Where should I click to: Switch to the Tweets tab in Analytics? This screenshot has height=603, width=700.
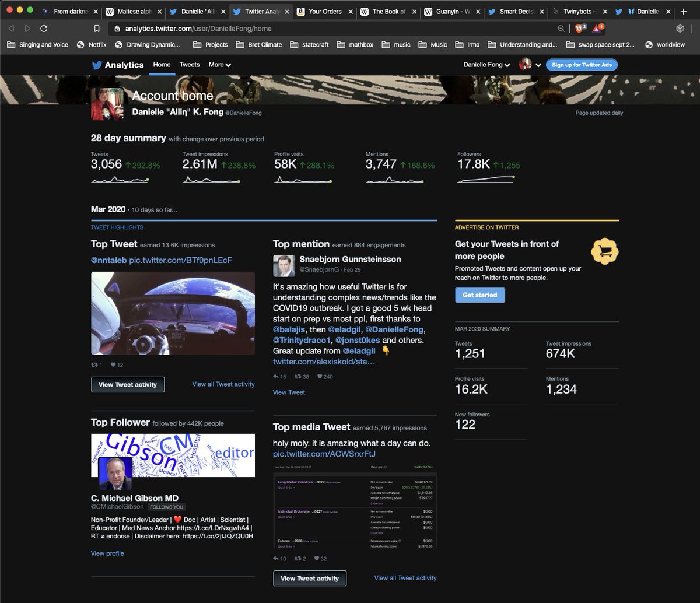[x=190, y=65]
